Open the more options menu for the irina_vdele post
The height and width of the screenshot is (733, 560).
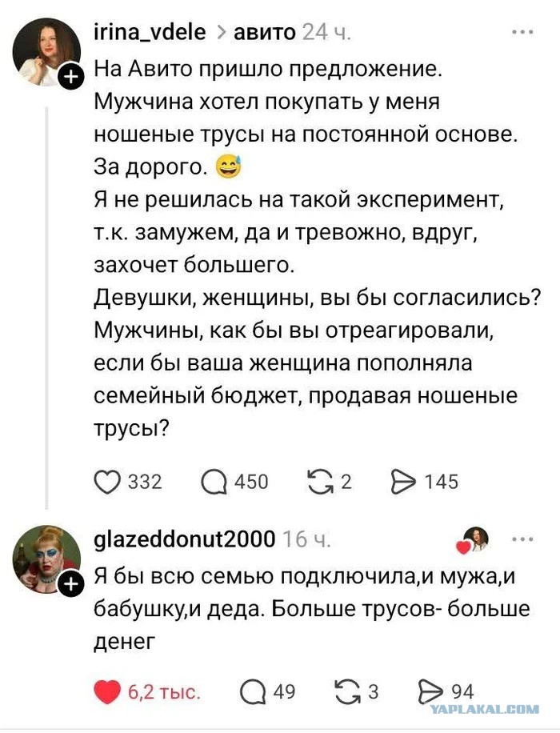[522, 33]
